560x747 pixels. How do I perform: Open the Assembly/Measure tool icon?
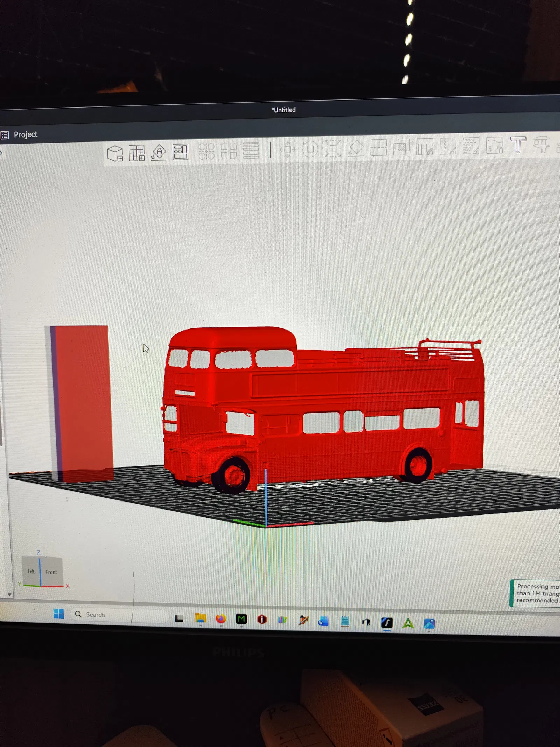click(x=541, y=144)
